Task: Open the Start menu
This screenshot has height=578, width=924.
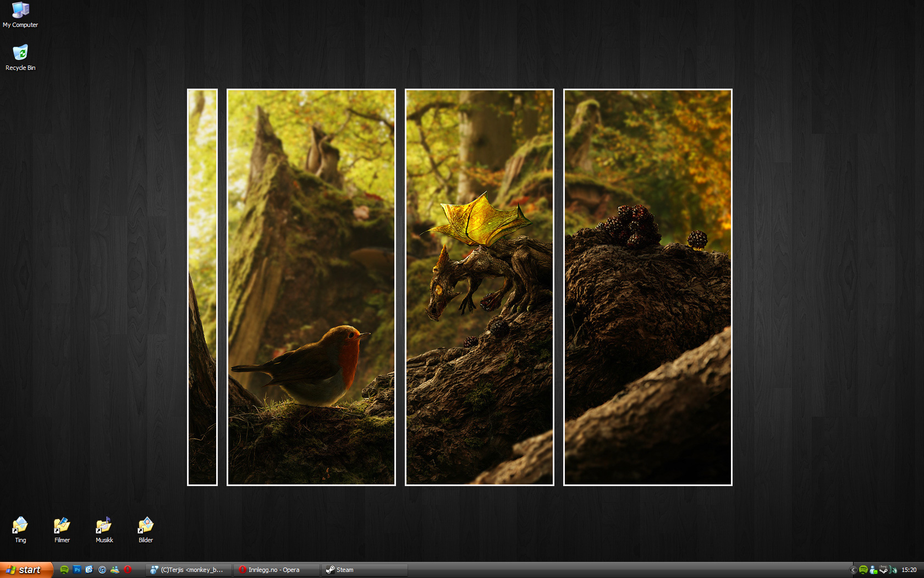Action: [x=26, y=570]
